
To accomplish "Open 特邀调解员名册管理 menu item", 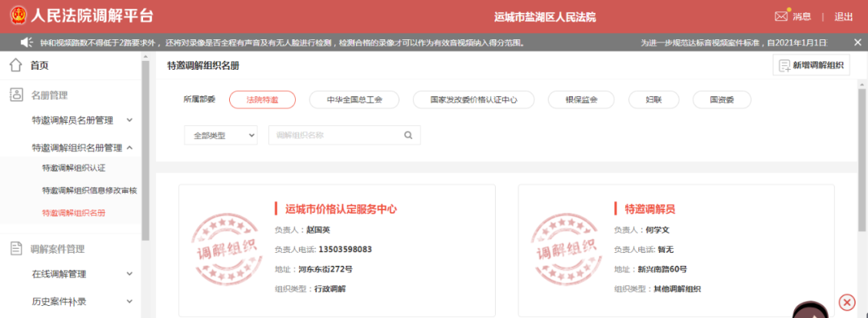I will click(72, 120).
